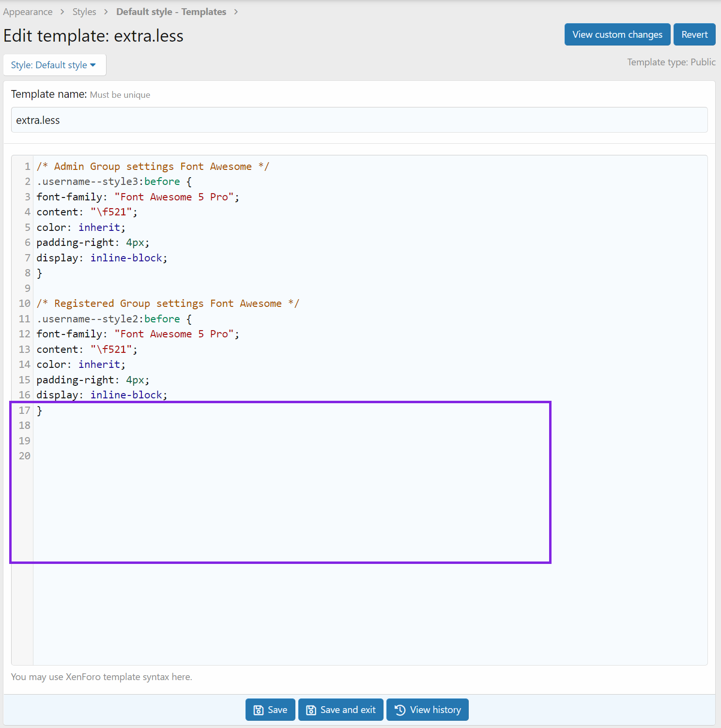Click the XenForo template syntax hint text
The image size is (721, 728).
click(x=102, y=677)
